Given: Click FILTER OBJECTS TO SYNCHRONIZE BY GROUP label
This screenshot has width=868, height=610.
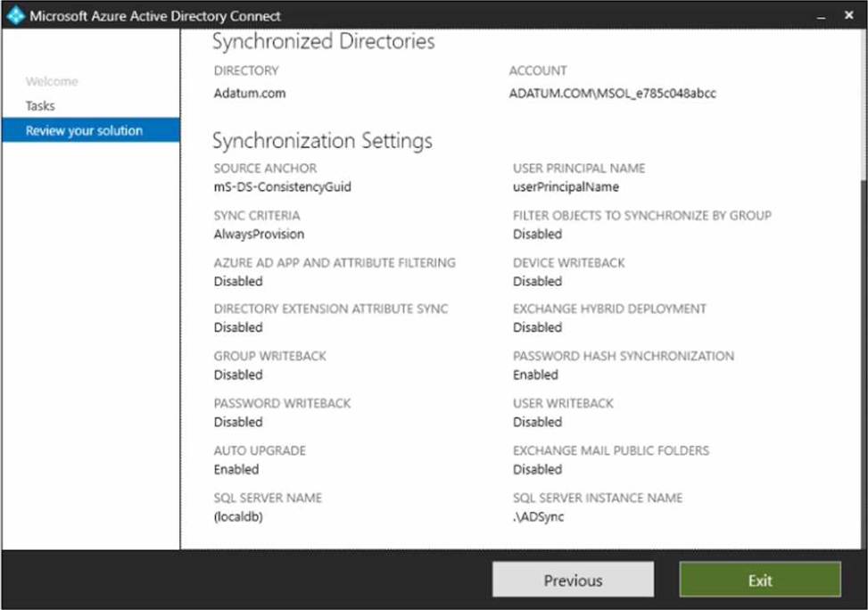Looking at the screenshot, I should click(642, 215).
